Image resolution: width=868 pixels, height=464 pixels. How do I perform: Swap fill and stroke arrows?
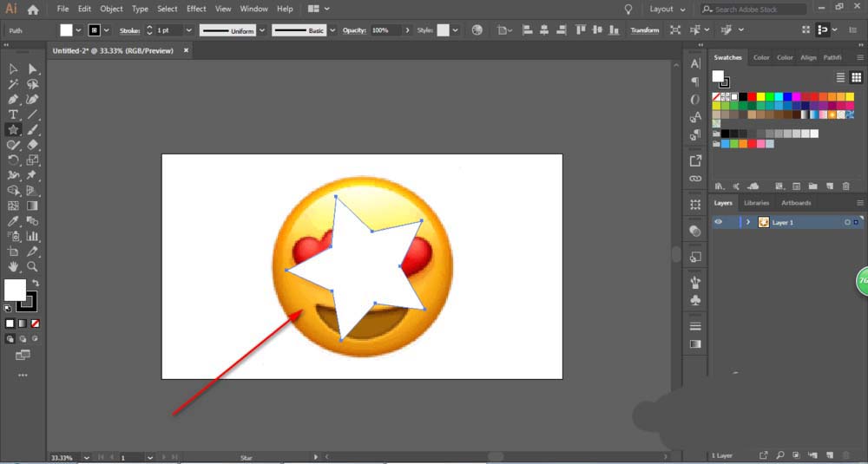(x=36, y=283)
